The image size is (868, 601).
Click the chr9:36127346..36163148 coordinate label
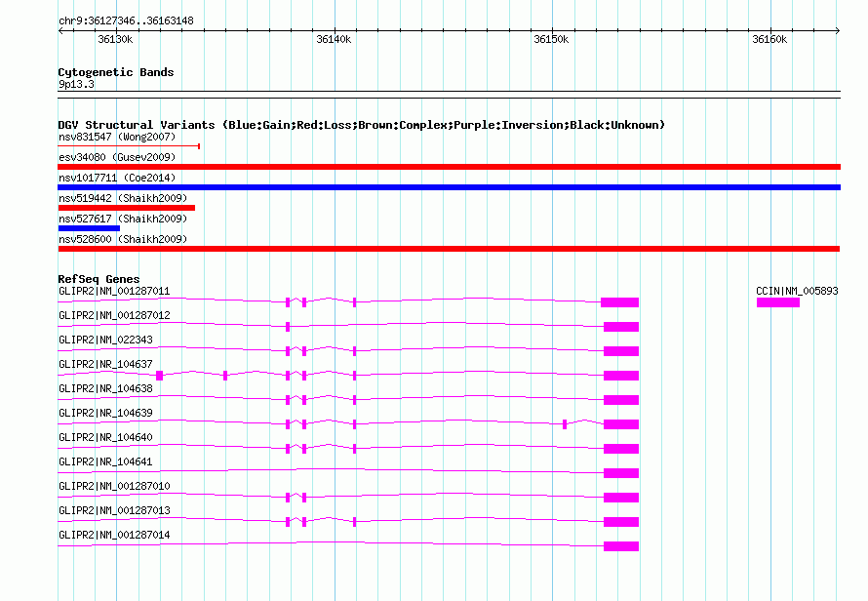click(126, 21)
